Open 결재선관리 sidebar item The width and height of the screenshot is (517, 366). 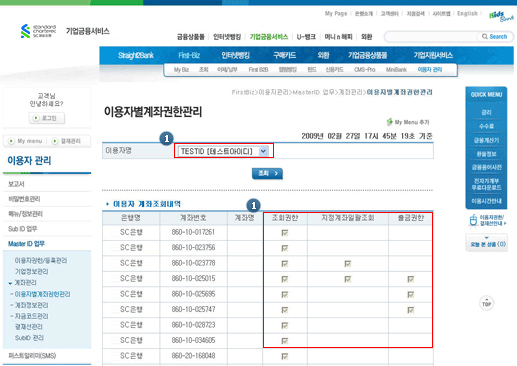click(x=29, y=327)
